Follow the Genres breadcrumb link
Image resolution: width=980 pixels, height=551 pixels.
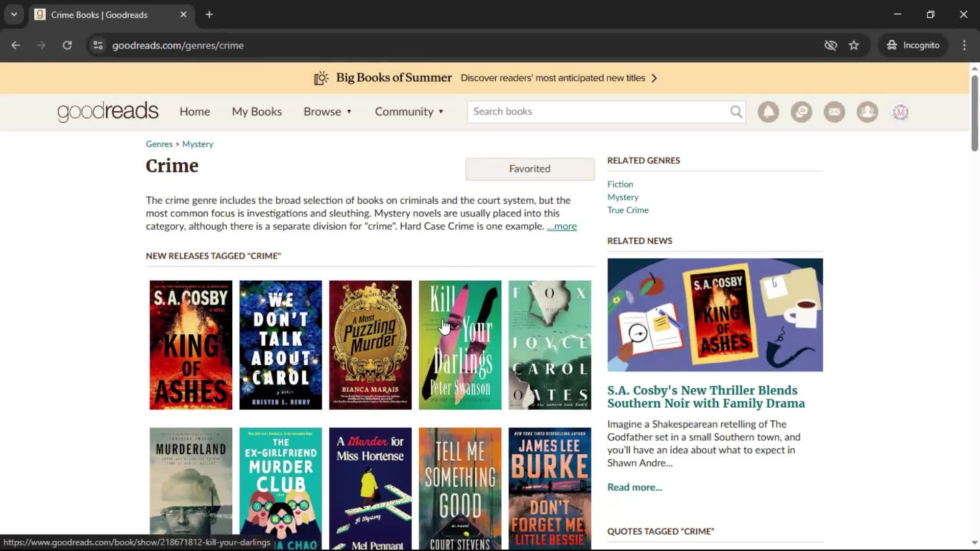click(x=159, y=144)
